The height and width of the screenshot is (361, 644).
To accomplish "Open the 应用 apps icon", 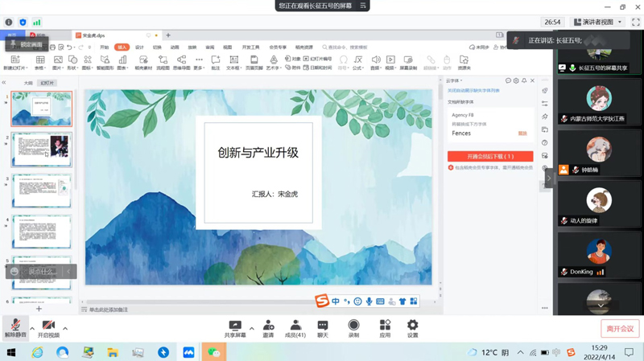I will click(385, 328).
